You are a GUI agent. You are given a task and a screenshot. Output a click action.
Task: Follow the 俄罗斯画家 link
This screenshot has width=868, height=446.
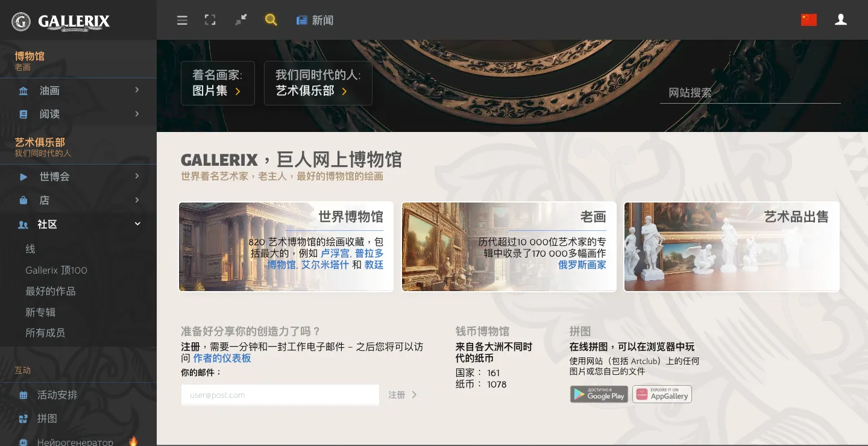582,265
